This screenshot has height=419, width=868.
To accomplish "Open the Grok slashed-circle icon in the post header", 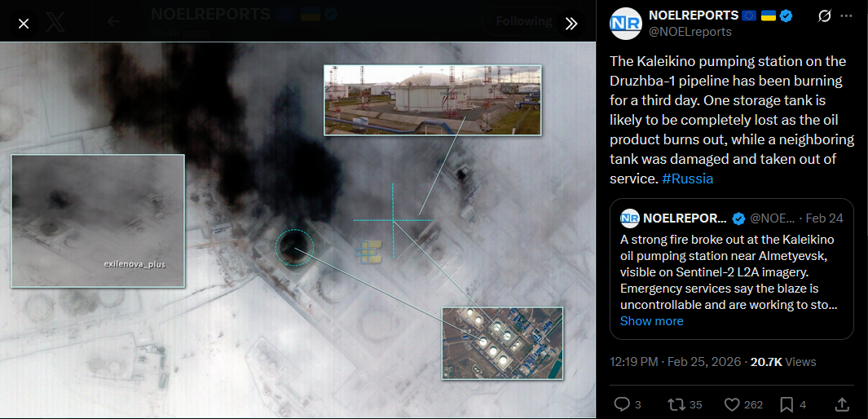I will [x=824, y=16].
